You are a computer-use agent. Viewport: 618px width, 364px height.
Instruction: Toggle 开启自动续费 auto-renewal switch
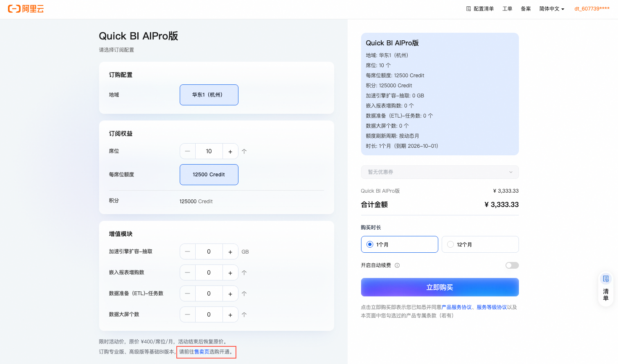pos(512,265)
